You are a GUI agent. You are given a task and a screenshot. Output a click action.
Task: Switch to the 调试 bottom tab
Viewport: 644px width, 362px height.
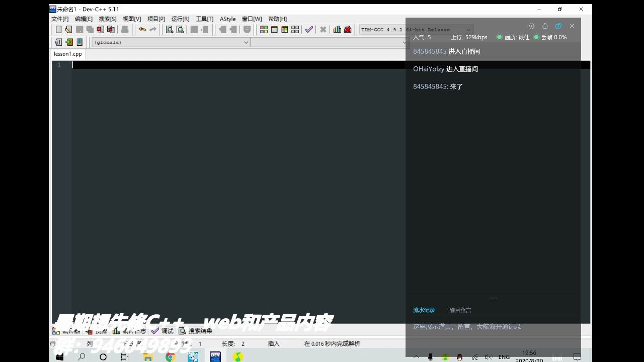(163, 331)
